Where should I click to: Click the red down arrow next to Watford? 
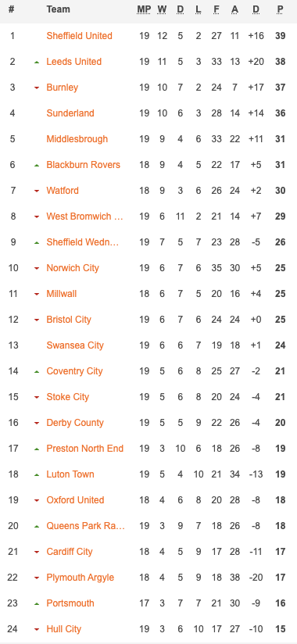(x=37, y=191)
